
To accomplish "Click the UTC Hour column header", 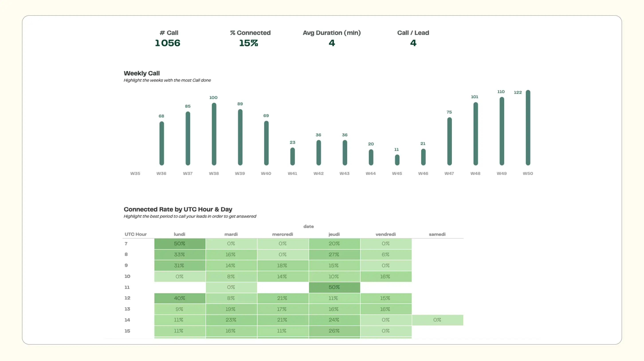I will [135, 234].
